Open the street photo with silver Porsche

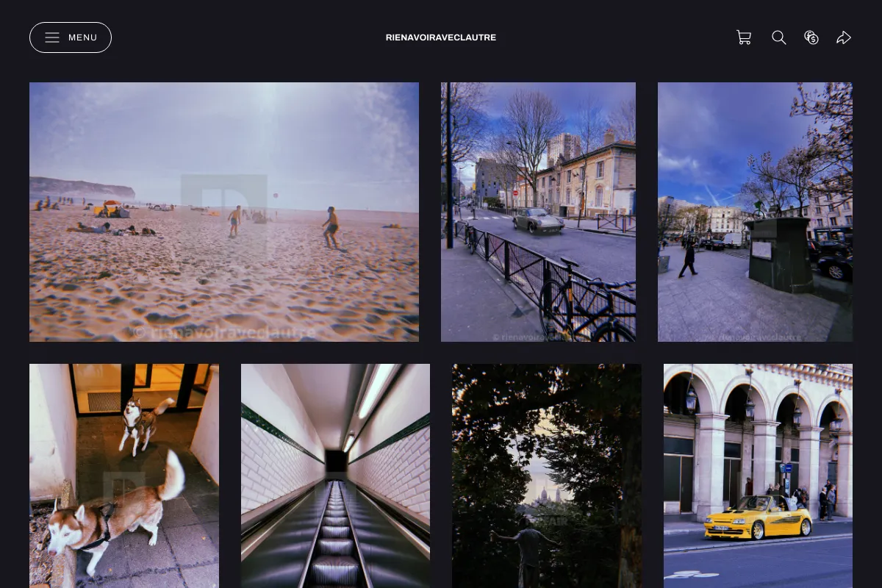[538, 212]
